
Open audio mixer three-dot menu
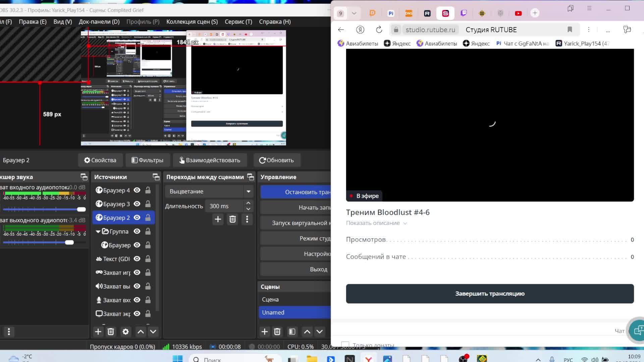(x=9, y=331)
